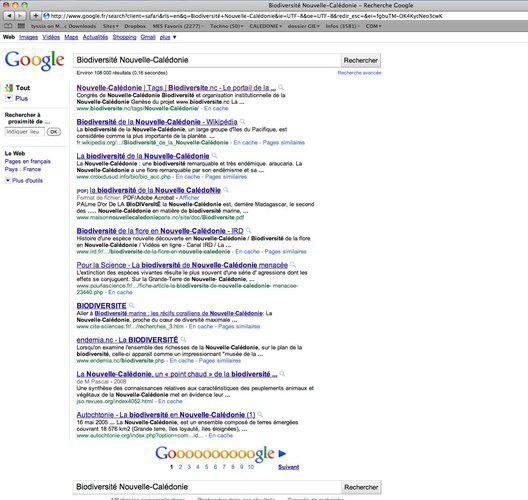Open the endemia.nc La BIODIVERSITÉ result
528x500 pixels.
127,340
